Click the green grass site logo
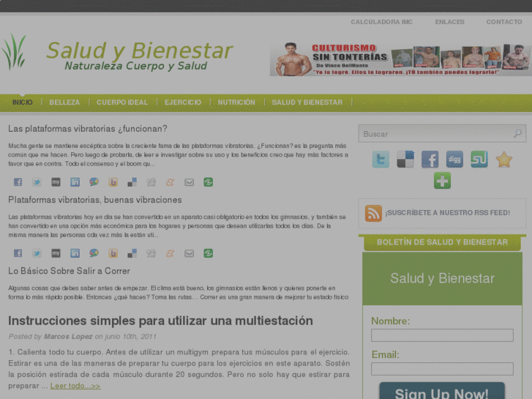Viewport: 532px width, 399px height. coord(14,52)
